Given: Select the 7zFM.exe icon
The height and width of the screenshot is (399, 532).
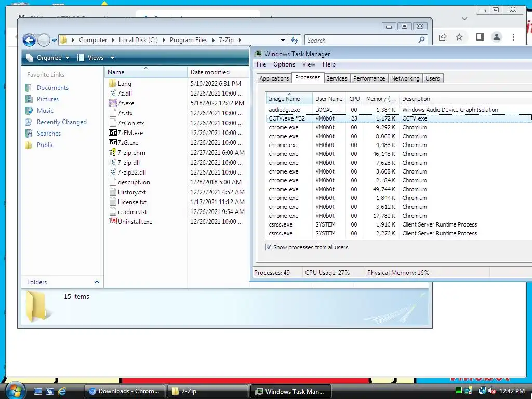Looking at the screenshot, I should 113,132.
